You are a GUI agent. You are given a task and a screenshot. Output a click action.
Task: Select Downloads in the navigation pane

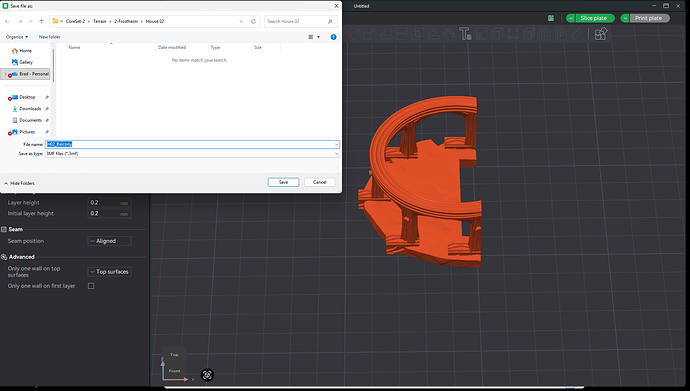30,109
